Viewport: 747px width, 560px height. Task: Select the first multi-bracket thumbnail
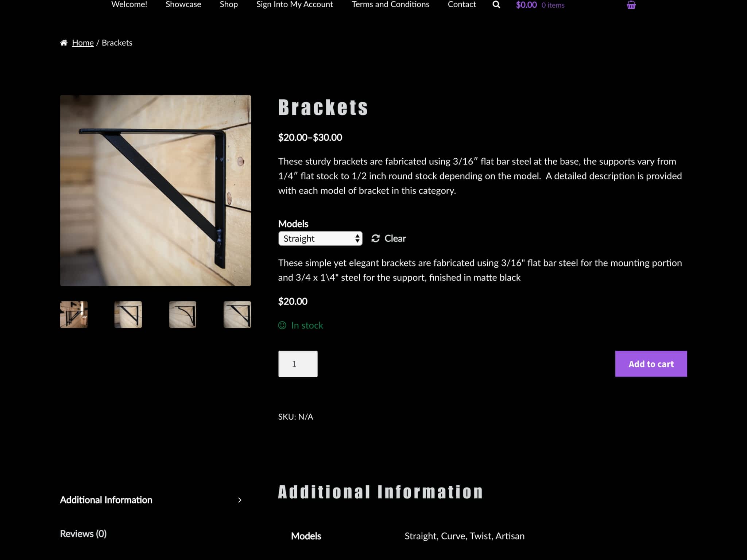[x=74, y=314]
